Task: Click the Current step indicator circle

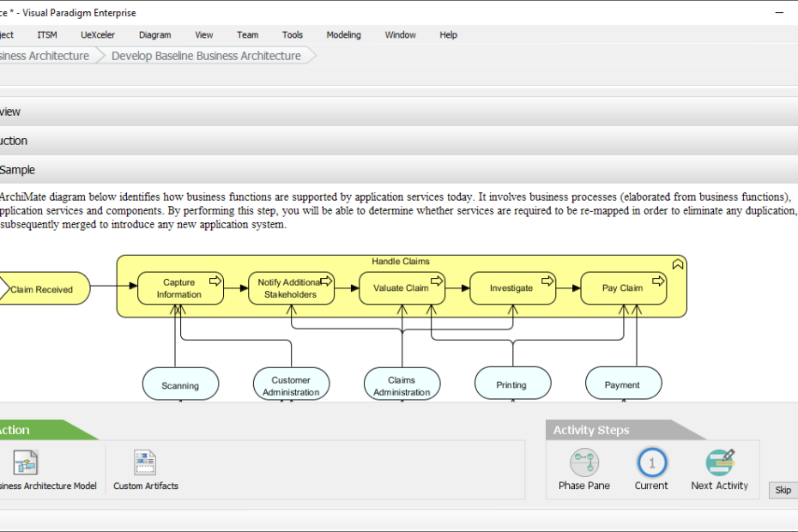Action: (x=651, y=463)
